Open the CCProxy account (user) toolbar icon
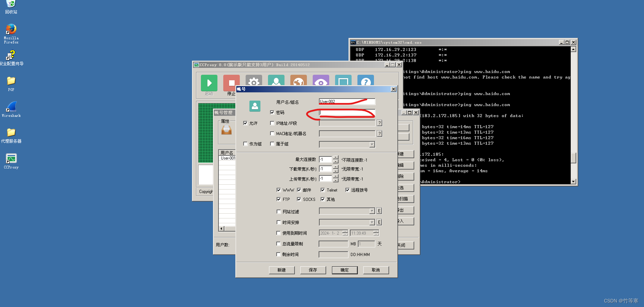 pos(276,80)
